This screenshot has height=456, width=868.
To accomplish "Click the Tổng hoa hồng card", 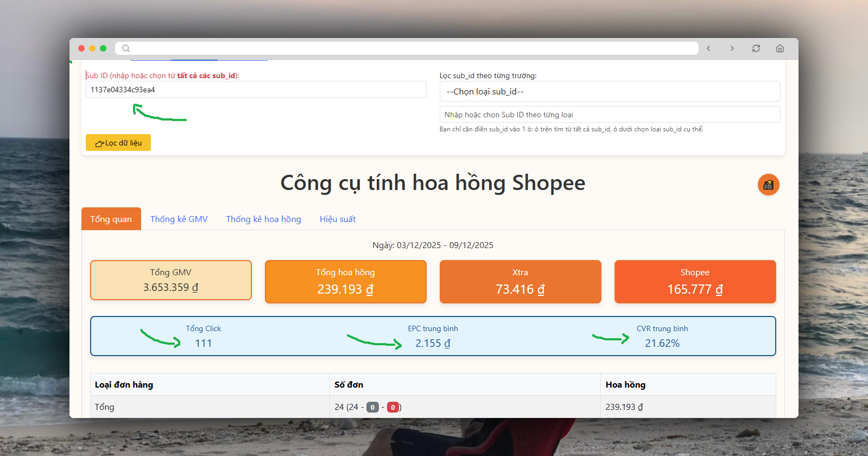I will point(345,281).
